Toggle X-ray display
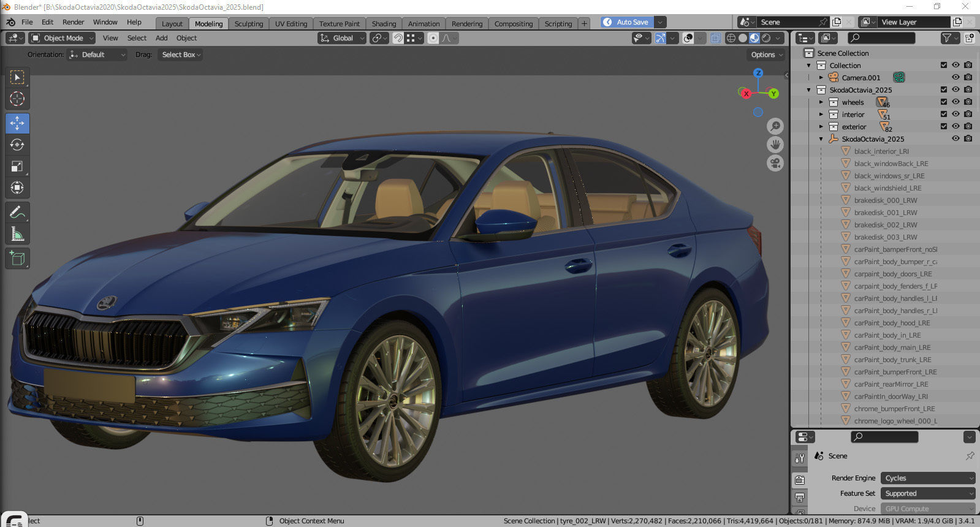This screenshot has width=980, height=527. pyautogui.click(x=715, y=38)
